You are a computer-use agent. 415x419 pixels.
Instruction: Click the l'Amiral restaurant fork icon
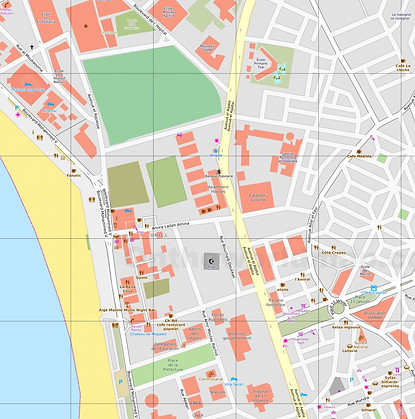(x=303, y=275)
